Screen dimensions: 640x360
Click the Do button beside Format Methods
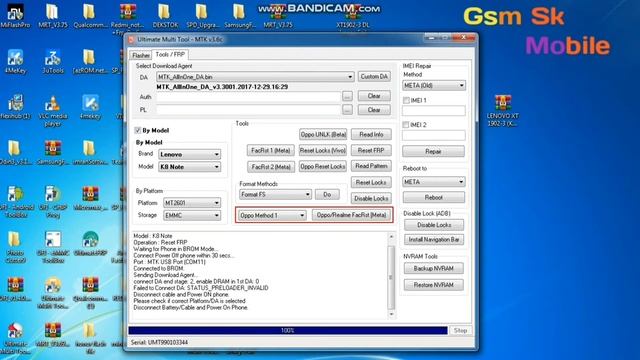pos(327,194)
